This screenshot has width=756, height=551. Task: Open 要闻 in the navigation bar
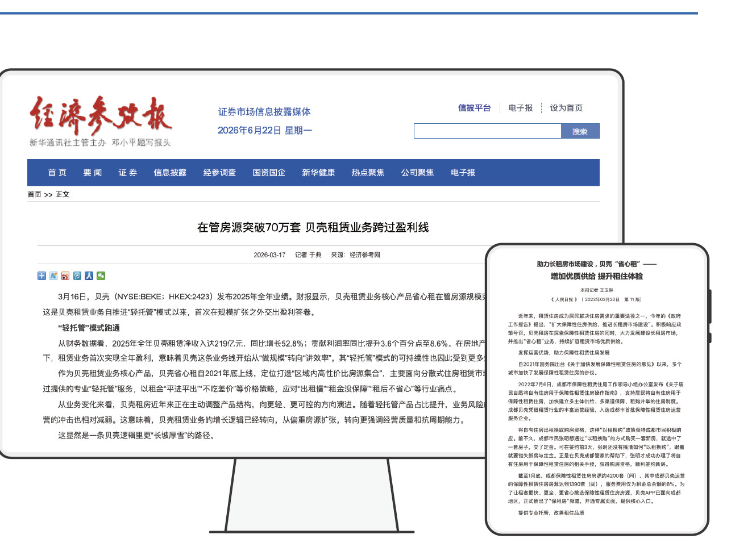[93, 173]
